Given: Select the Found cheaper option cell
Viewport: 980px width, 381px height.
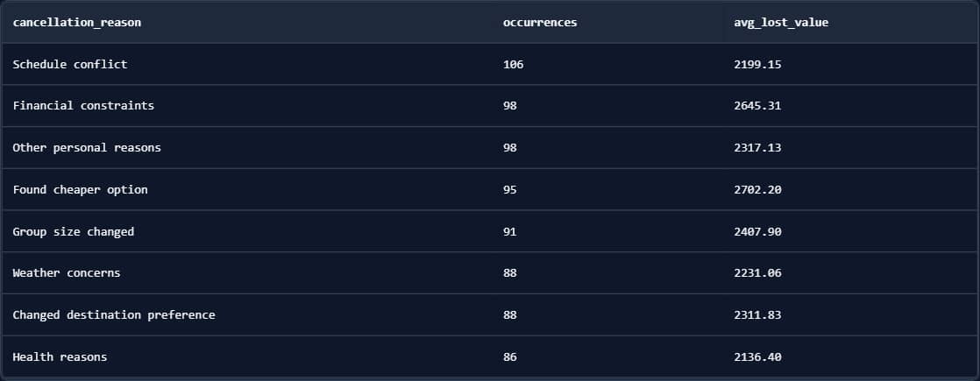Looking at the screenshot, I should [x=80, y=189].
